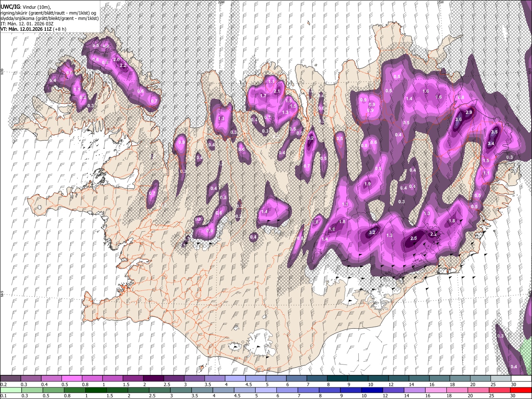Click lower legend deep blue swatch 10 to 12

pyautogui.click(x=372, y=390)
